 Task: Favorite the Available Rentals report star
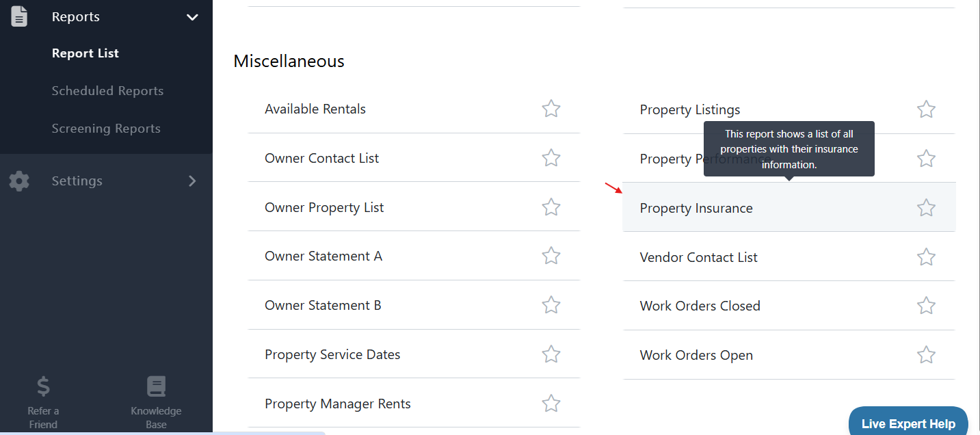(551, 109)
